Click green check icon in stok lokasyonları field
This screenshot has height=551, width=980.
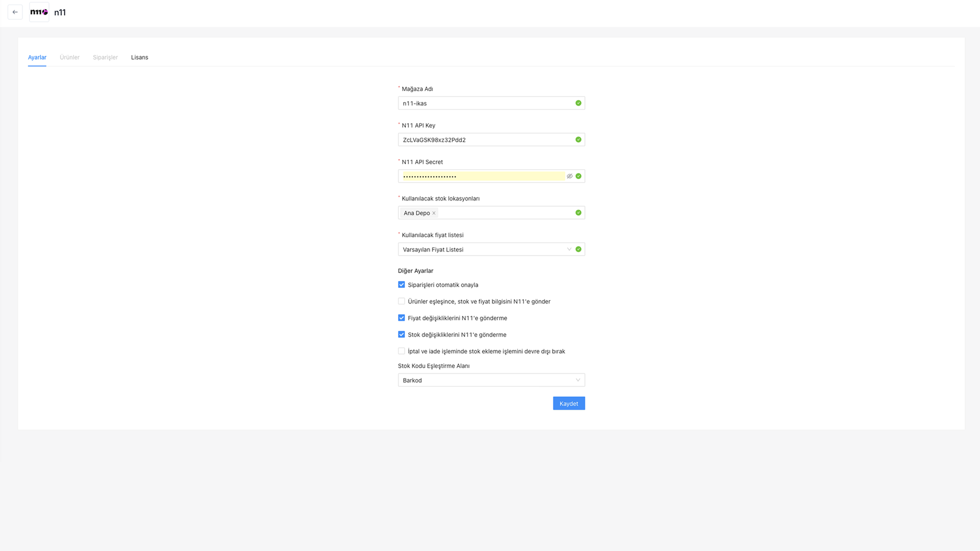coord(578,213)
